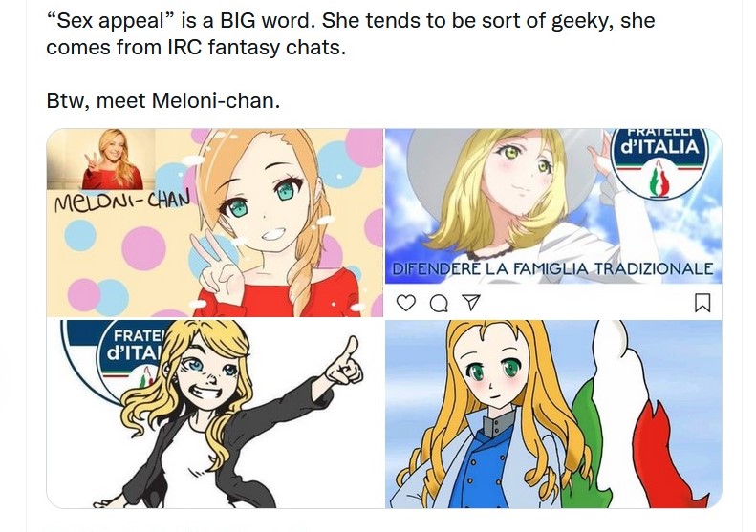Viewport: 756px width, 532px height.
Task: Click the "Btw, meet Meloni-chan." text
Action: [163, 100]
